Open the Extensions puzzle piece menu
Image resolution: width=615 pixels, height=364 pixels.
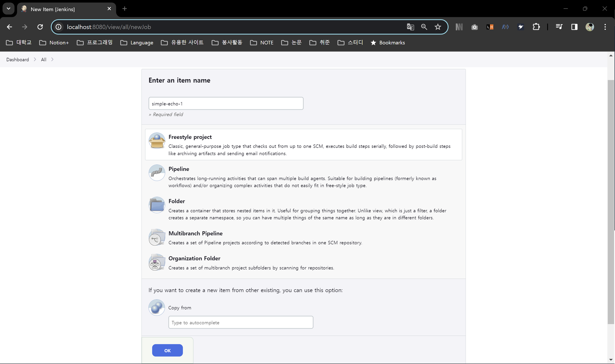(x=536, y=27)
